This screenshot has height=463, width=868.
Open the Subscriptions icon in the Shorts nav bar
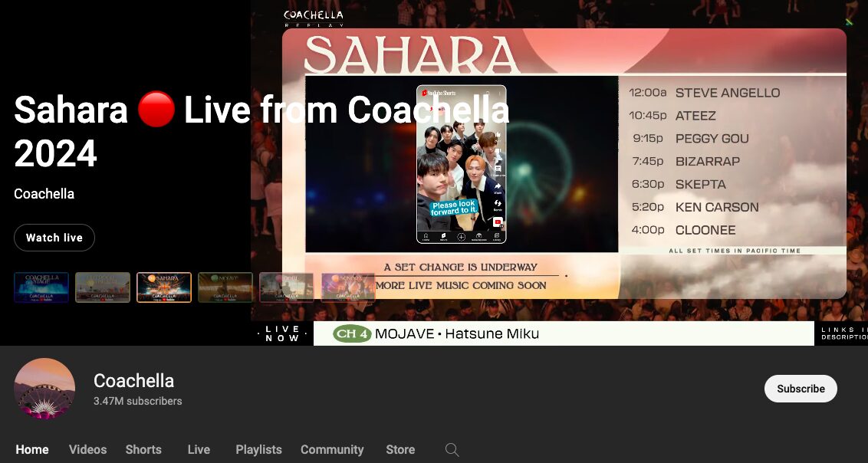click(x=478, y=236)
